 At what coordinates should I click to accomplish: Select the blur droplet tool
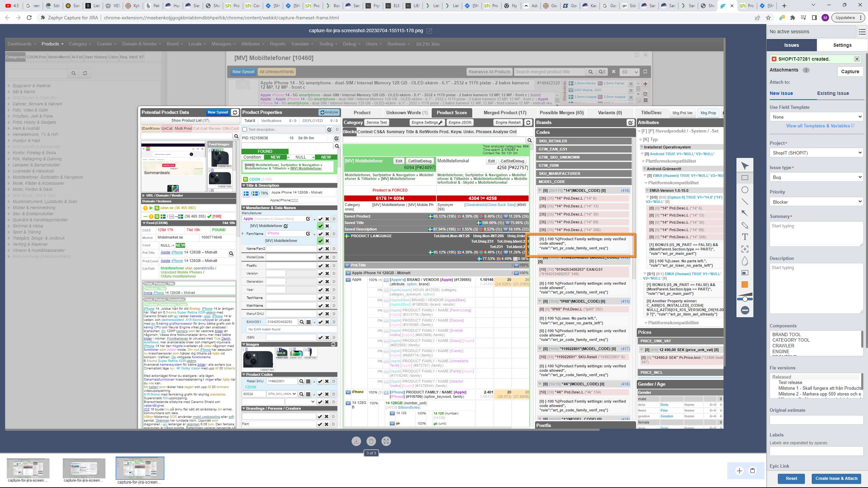745,261
